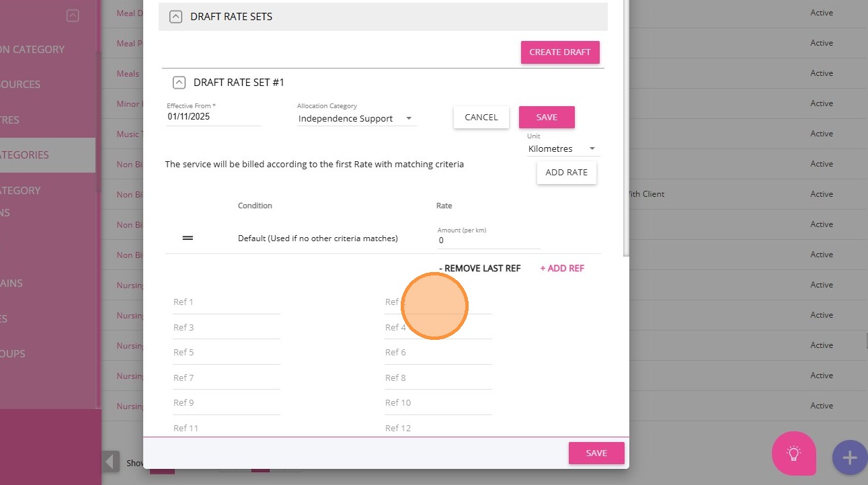Click the lightbulb tips floating button

point(794,453)
